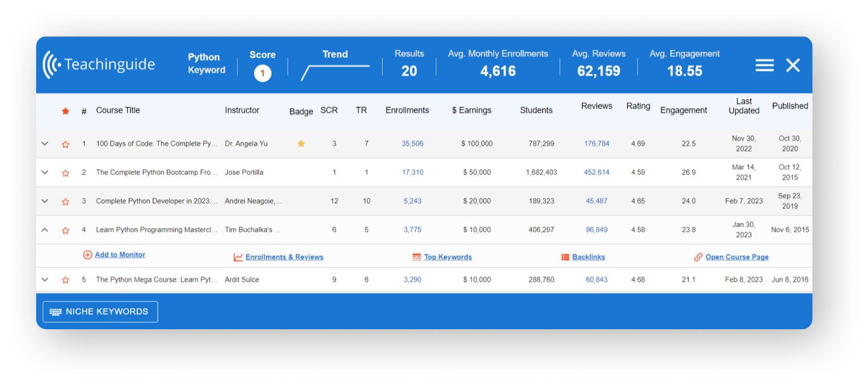868x385 pixels.
Task: Click reviews value 45,487
Action: coord(596,201)
